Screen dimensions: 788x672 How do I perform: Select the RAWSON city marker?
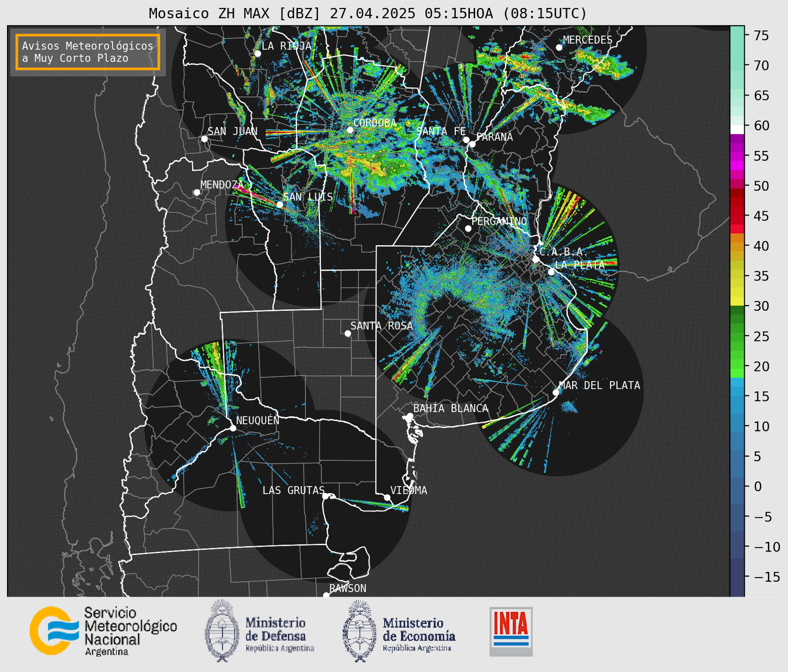tap(326, 595)
